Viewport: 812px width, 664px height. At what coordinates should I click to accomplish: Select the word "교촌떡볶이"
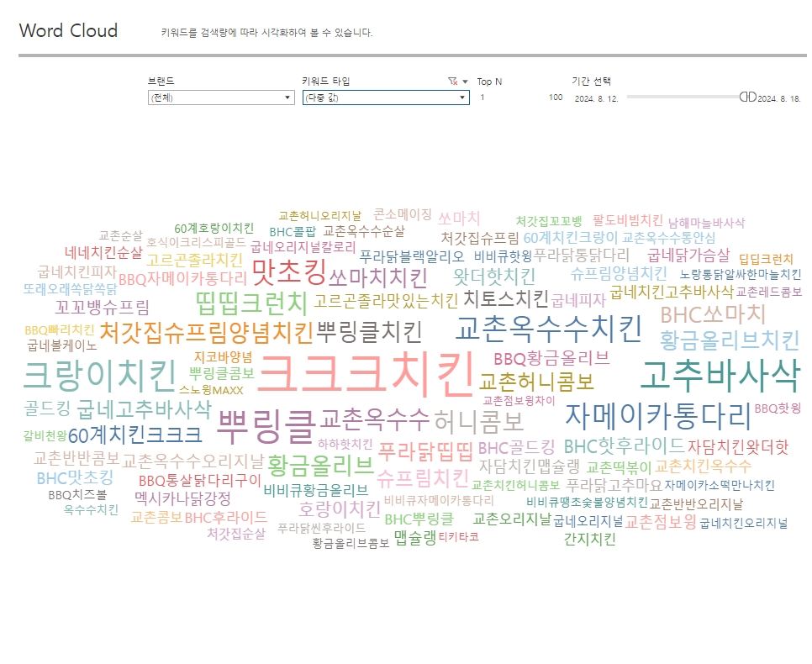pyautogui.click(x=619, y=467)
